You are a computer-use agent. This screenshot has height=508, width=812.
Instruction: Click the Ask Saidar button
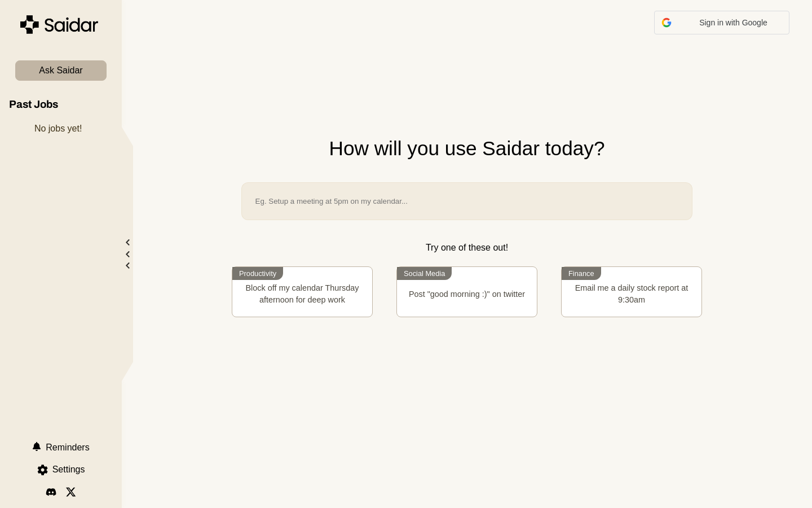click(61, 71)
